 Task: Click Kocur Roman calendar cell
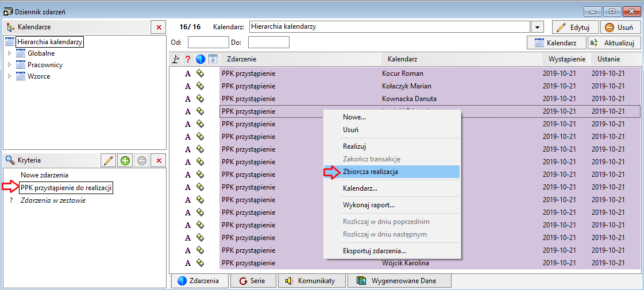[403, 74]
